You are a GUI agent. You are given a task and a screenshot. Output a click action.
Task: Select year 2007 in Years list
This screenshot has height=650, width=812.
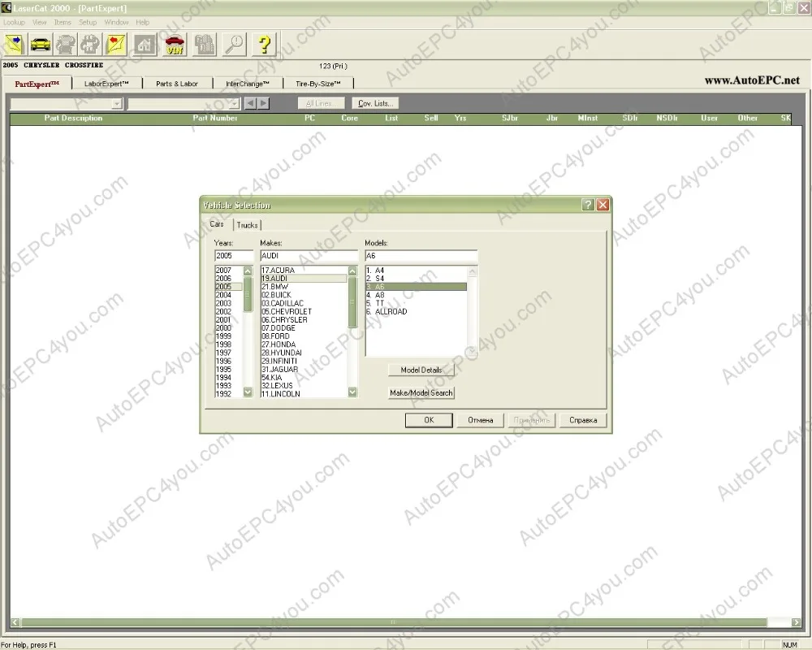228,270
